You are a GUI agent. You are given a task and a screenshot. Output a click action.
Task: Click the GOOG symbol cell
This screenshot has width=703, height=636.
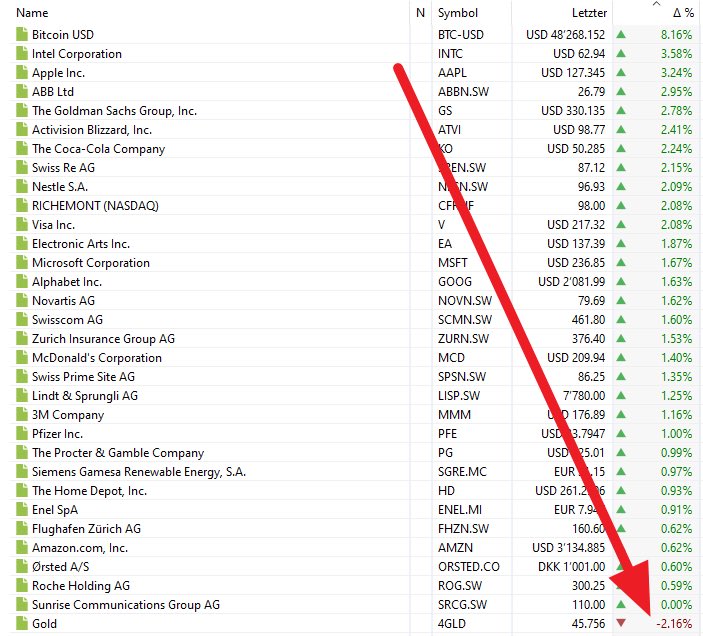(455, 281)
